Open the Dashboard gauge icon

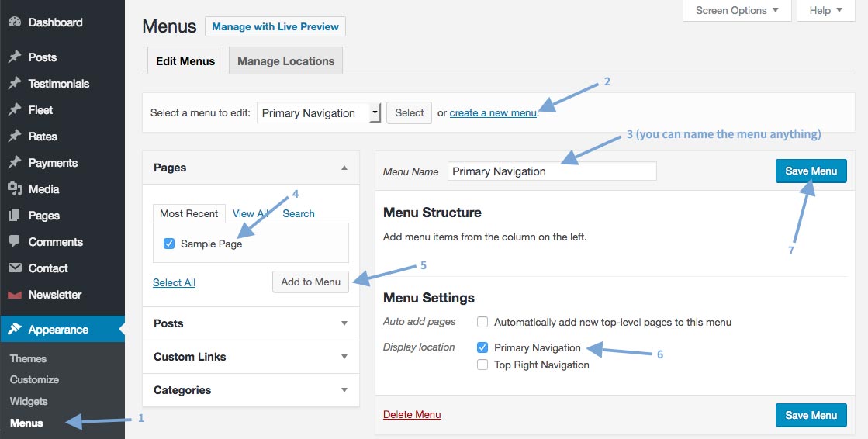(x=15, y=22)
